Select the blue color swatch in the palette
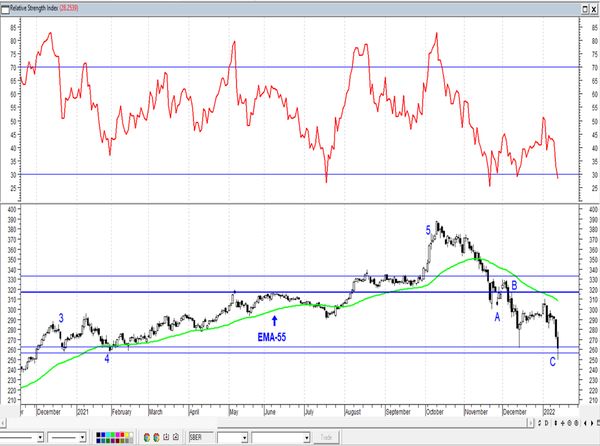Screen dimensions: 600x446 [x=103, y=435]
